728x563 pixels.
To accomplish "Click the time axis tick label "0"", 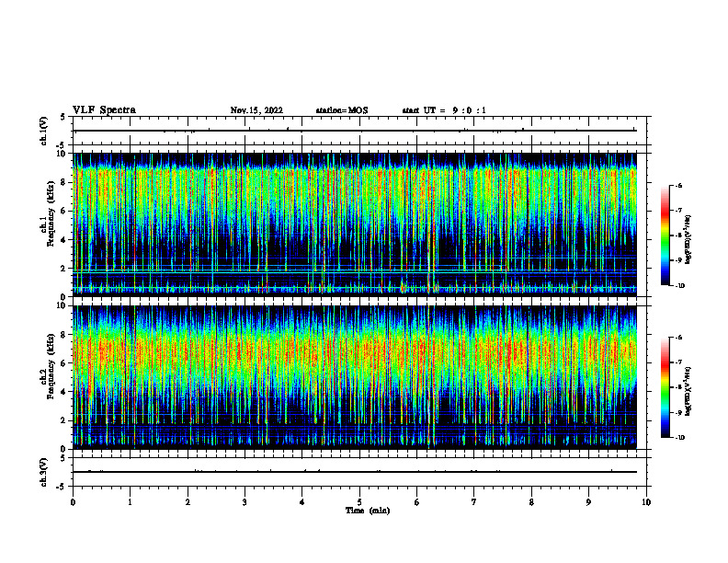I will (73, 502).
